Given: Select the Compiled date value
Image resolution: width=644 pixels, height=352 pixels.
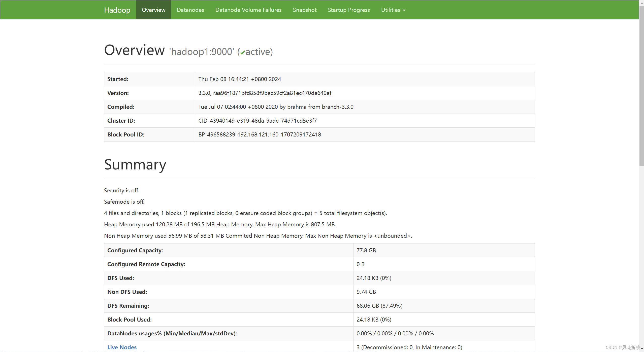Looking at the screenshot, I should pos(276,107).
